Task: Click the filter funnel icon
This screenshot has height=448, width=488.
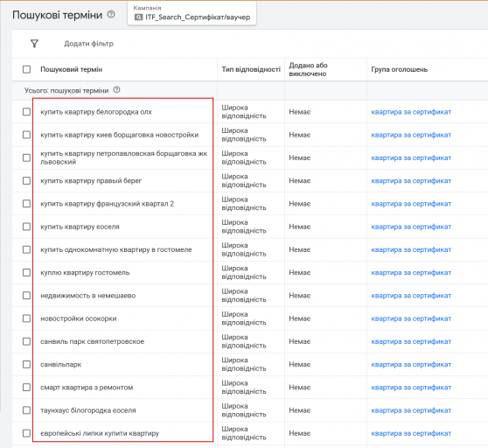Action: click(34, 44)
